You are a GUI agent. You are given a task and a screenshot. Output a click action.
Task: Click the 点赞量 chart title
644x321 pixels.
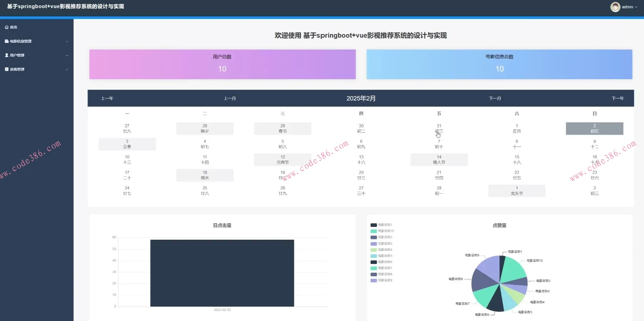499,225
